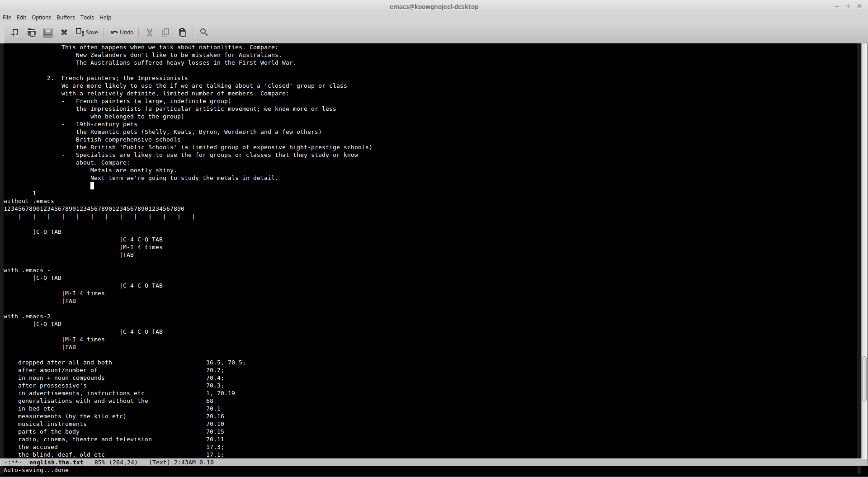Close the buffer with the X toolbar icon

point(64,32)
